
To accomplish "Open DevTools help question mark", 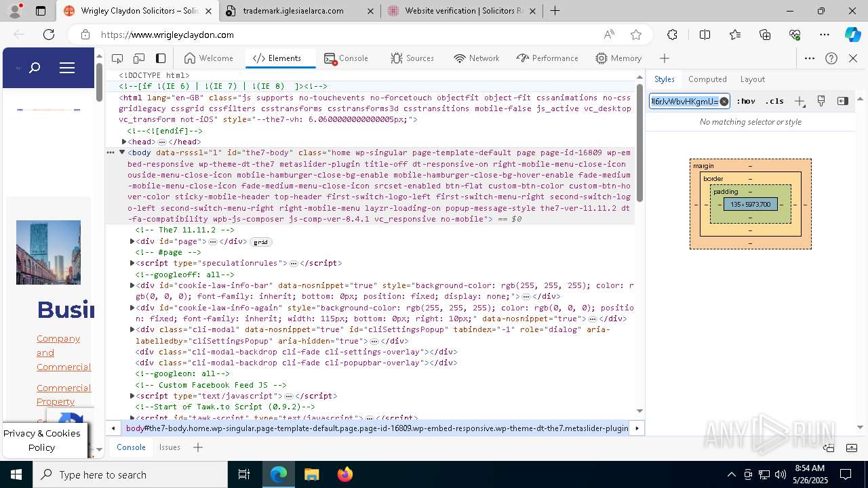I will tap(831, 58).
